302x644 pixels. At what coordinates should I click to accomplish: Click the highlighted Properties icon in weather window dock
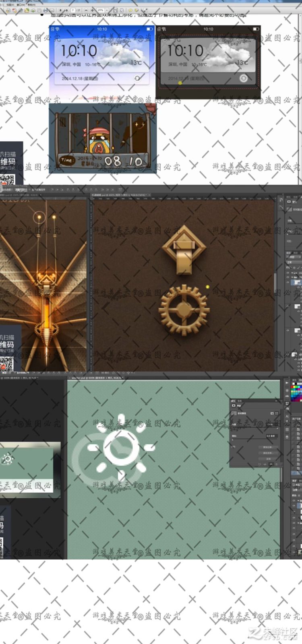pos(287,403)
